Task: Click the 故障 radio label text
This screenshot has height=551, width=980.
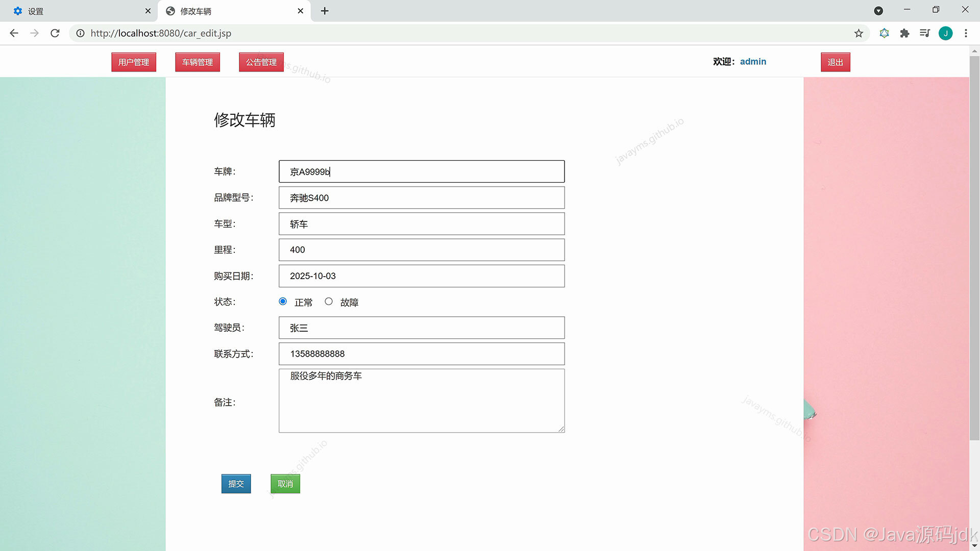Action: point(349,303)
